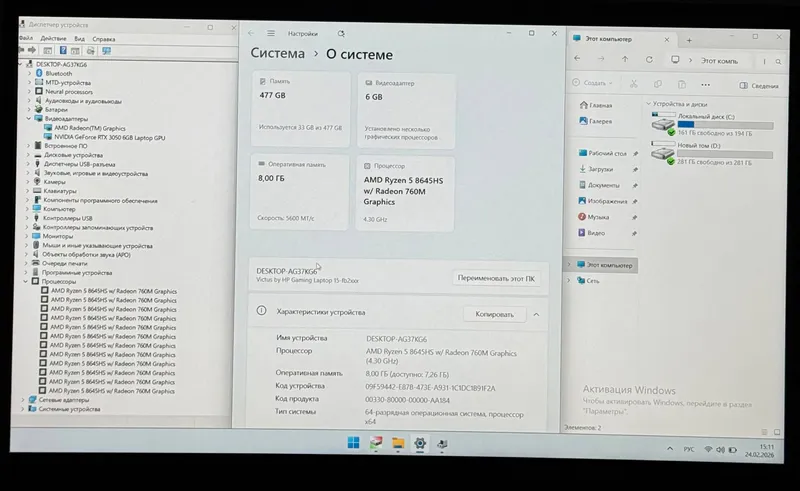Open the Создать dropdown in Explorer
800x491 pixels.
tap(592, 83)
